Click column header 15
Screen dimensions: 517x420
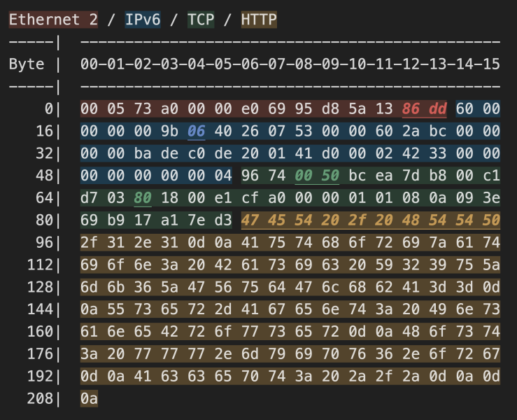491,64
